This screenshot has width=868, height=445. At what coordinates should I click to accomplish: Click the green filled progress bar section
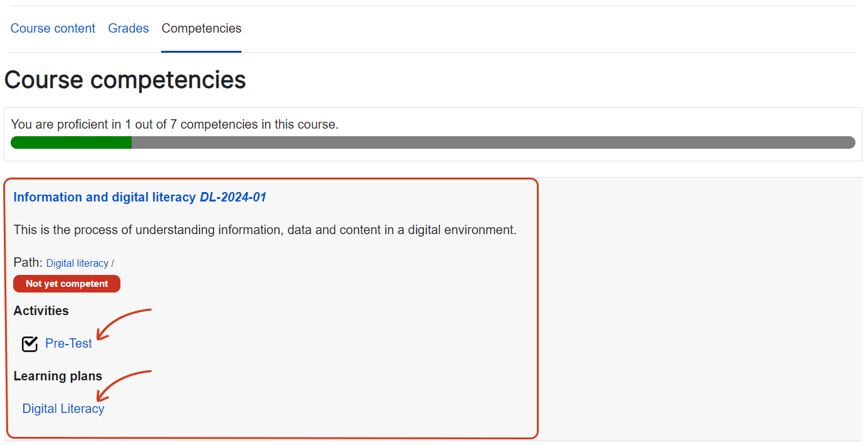[x=71, y=142]
